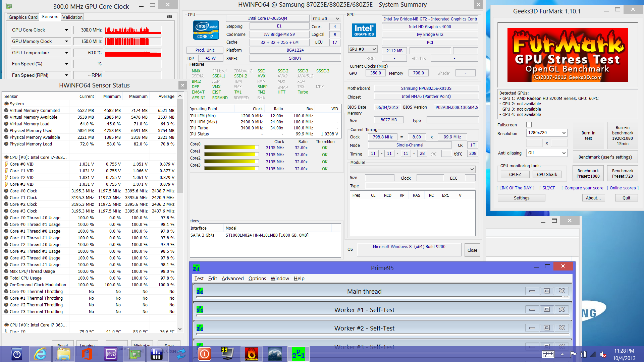The height and width of the screenshot is (362, 644).
Task: Toggle the FurMark Fullscreen checkbox
Action: [529, 125]
